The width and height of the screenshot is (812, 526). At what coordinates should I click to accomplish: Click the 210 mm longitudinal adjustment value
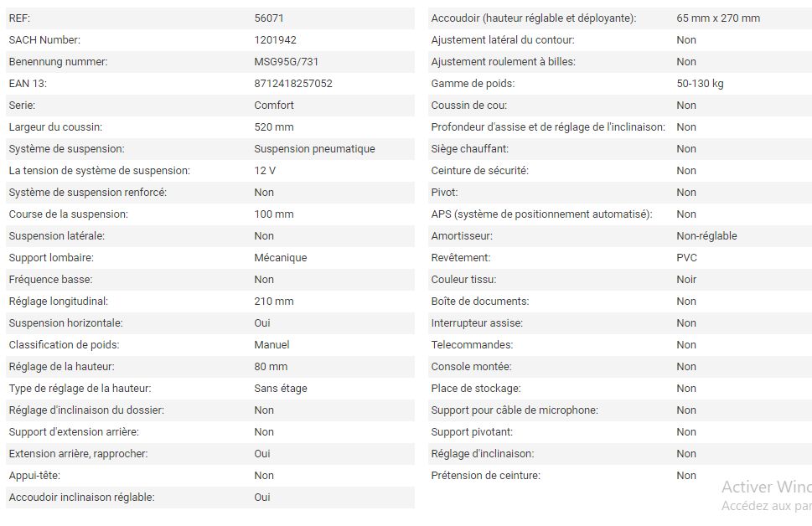[x=274, y=302]
